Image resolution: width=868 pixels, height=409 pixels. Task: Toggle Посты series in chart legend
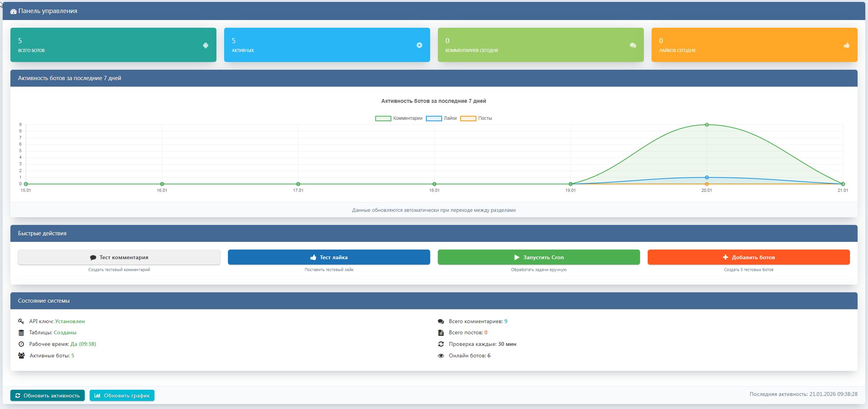pyautogui.click(x=476, y=118)
